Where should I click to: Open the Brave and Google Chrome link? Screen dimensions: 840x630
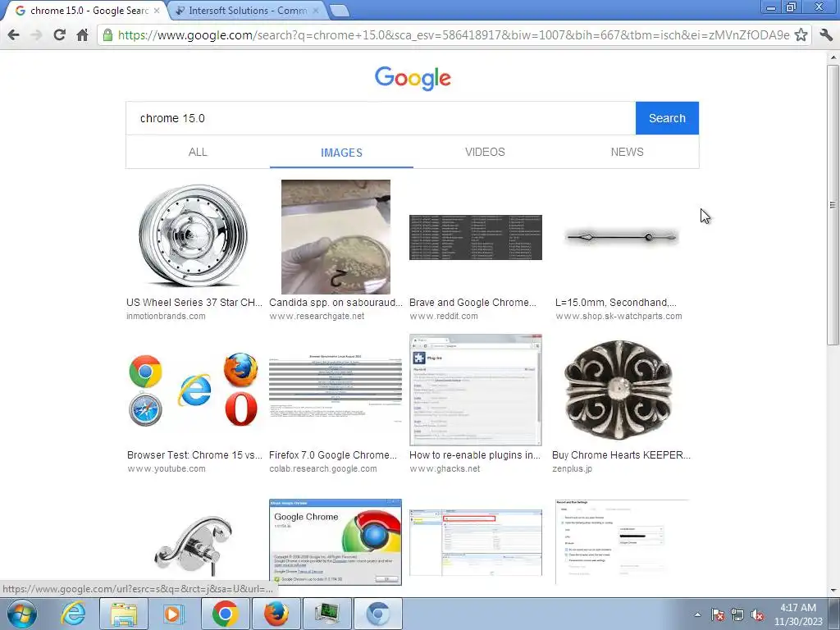pyautogui.click(x=472, y=303)
